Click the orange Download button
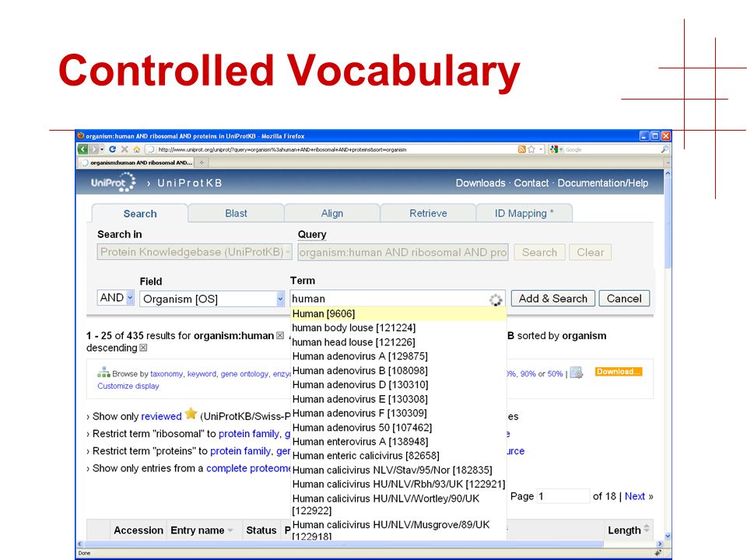 pos(619,372)
